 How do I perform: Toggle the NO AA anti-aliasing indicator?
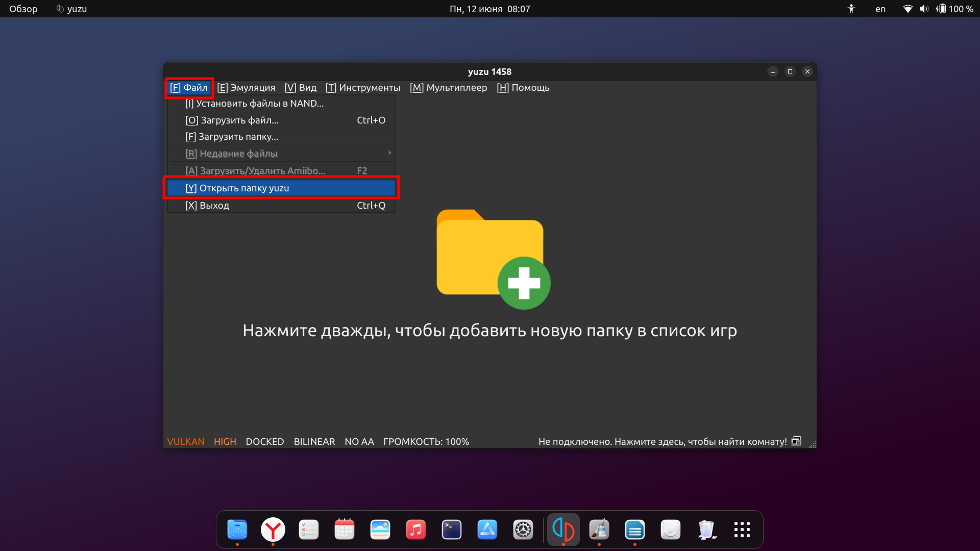coord(359,442)
